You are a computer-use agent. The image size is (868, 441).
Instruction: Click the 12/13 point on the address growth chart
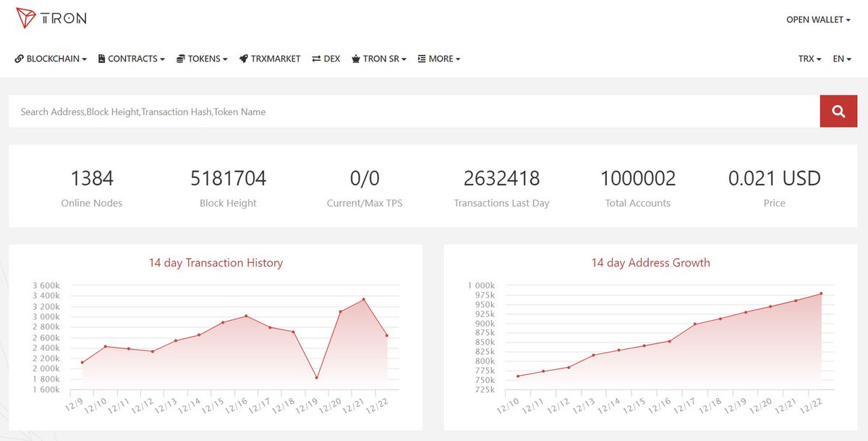click(594, 355)
